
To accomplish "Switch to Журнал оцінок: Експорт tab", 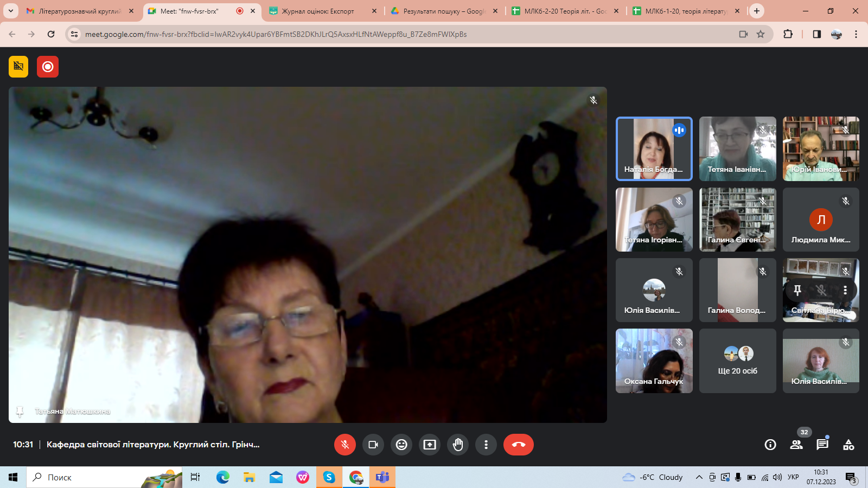I will coord(318,11).
